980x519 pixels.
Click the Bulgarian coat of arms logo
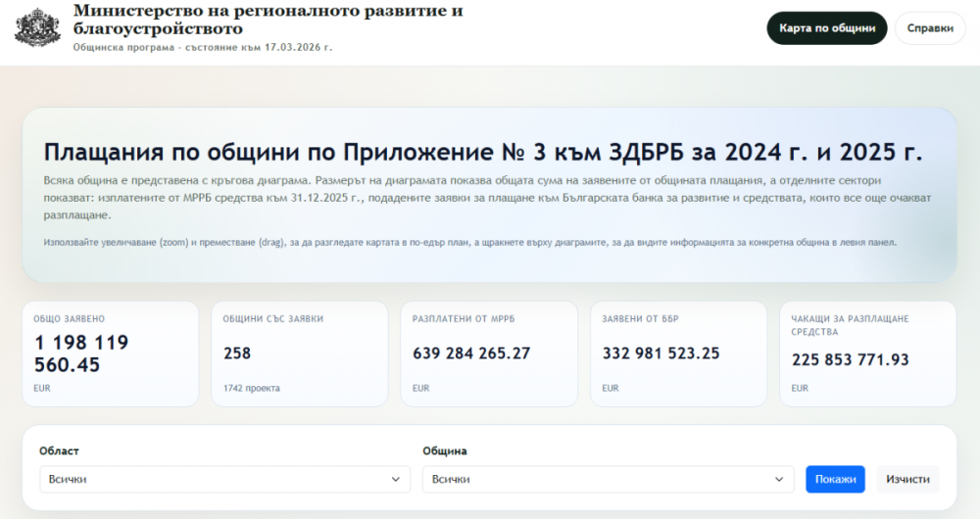36,26
